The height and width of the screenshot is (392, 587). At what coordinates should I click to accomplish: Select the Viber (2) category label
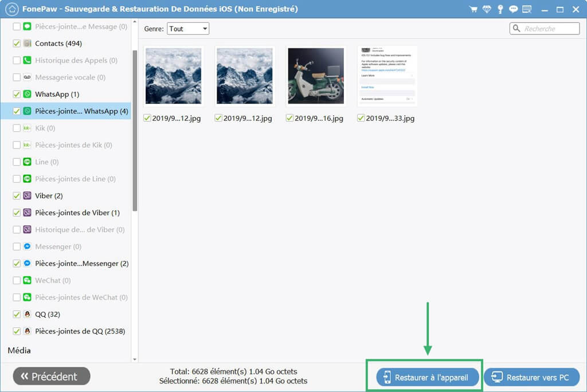click(x=49, y=195)
